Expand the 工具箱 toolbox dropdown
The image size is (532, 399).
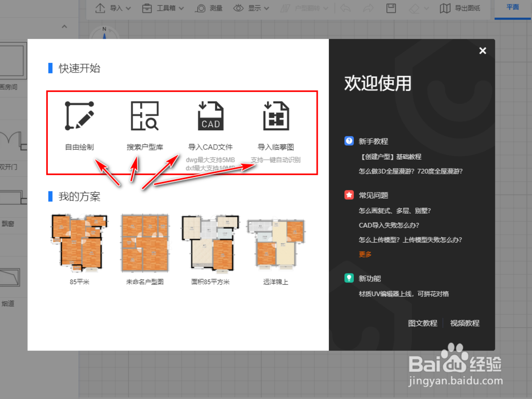pyautogui.click(x=163, y=7)
